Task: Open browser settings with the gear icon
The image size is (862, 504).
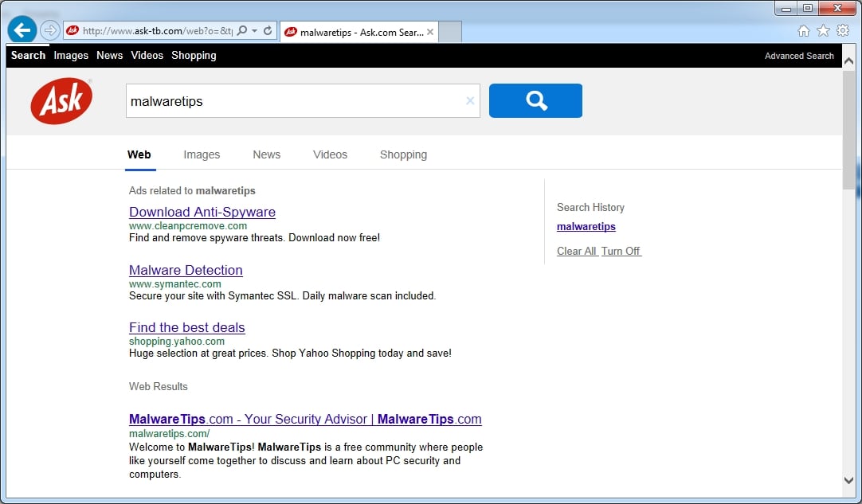Action: 843,29
